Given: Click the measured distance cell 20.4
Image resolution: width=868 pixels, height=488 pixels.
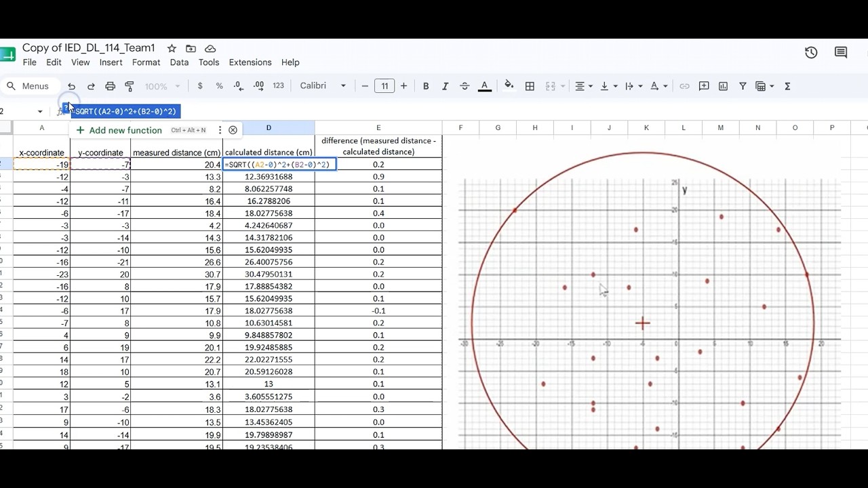Looking at the screenshot, I should pyautogui.click(x=176, y=165).
